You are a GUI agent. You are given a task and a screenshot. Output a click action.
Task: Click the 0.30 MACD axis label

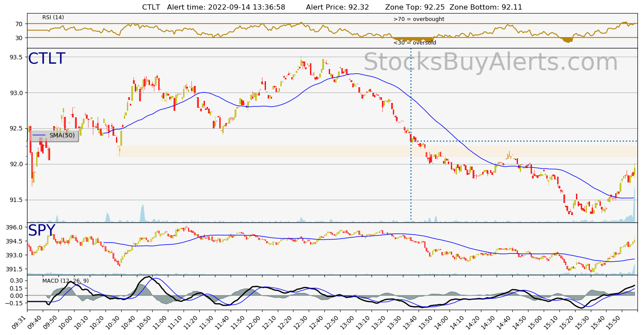[17, 280]
